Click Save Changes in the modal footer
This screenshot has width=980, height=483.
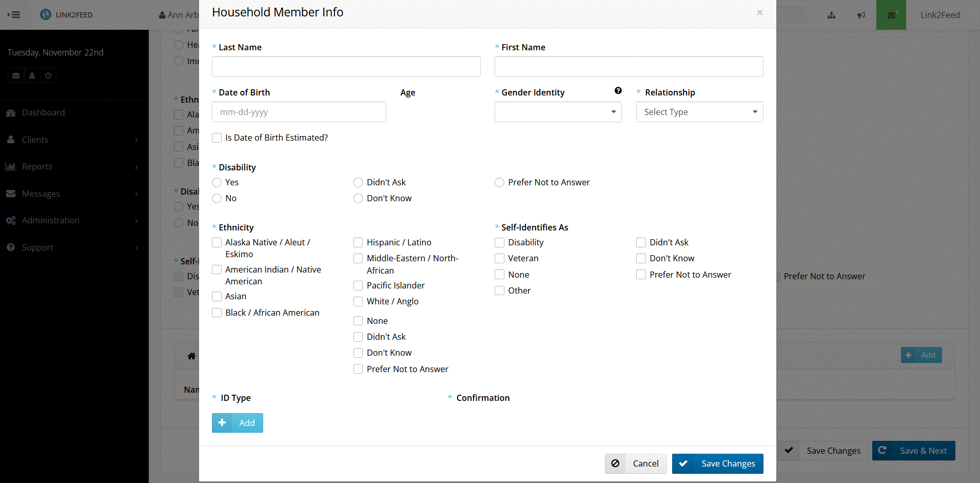click(717, 463)
